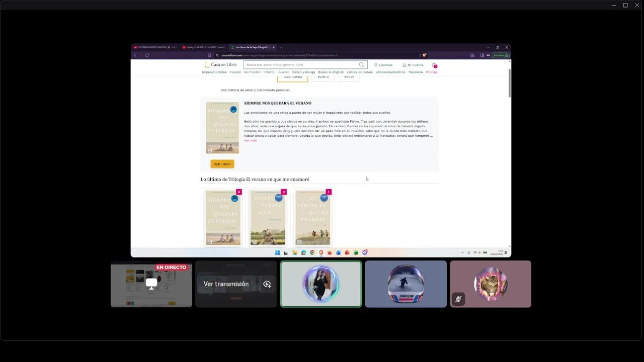Click the Ver más link
Viewport: 644px width, 362px height.
click(250, 140)
